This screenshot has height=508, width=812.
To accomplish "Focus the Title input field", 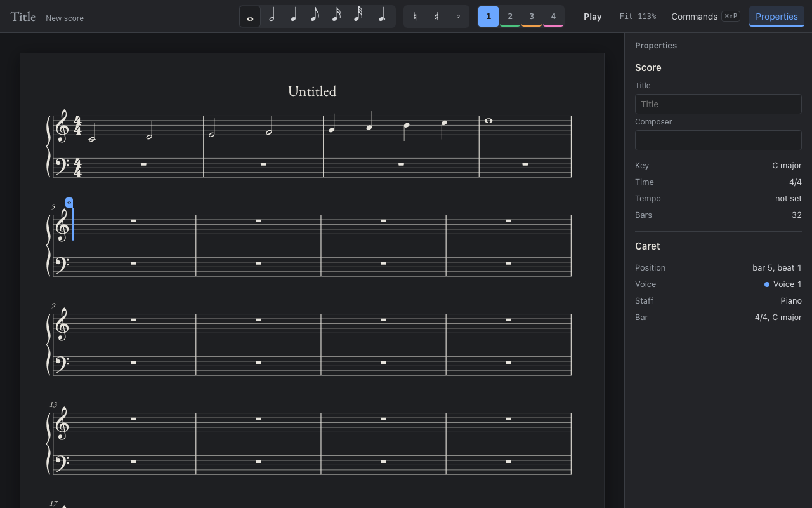I will coord(718,104).
